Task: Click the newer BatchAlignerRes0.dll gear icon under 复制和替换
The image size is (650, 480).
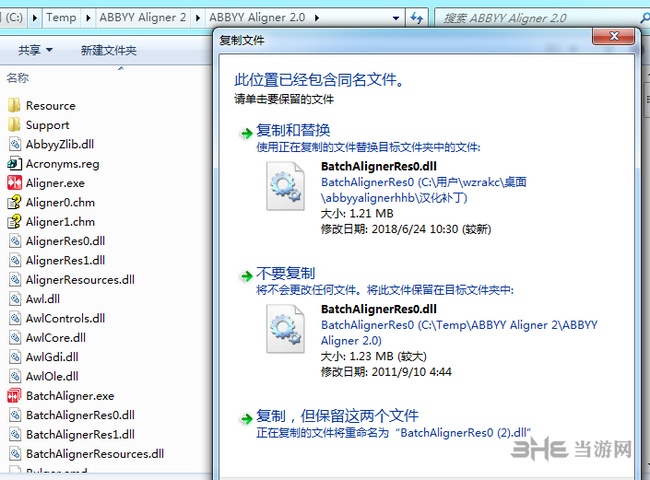Action: [286, 186]
